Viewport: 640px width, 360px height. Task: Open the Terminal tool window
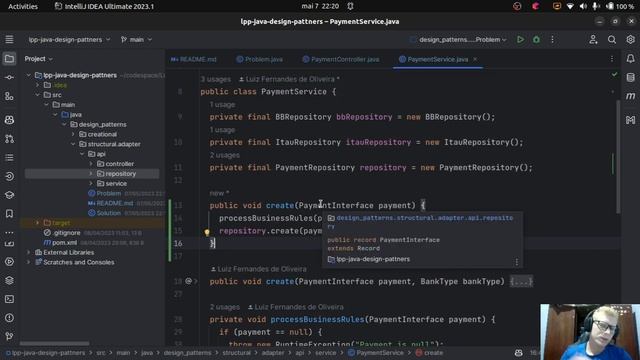(x=9, y=299)
